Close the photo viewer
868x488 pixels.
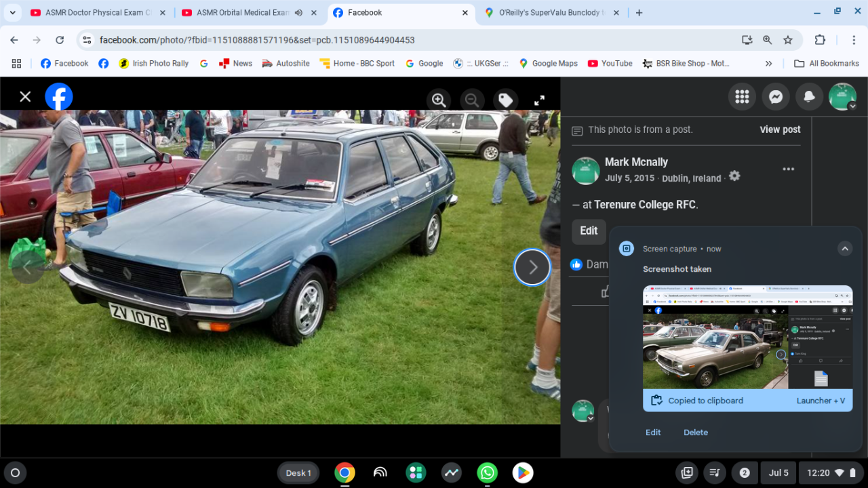25,96
